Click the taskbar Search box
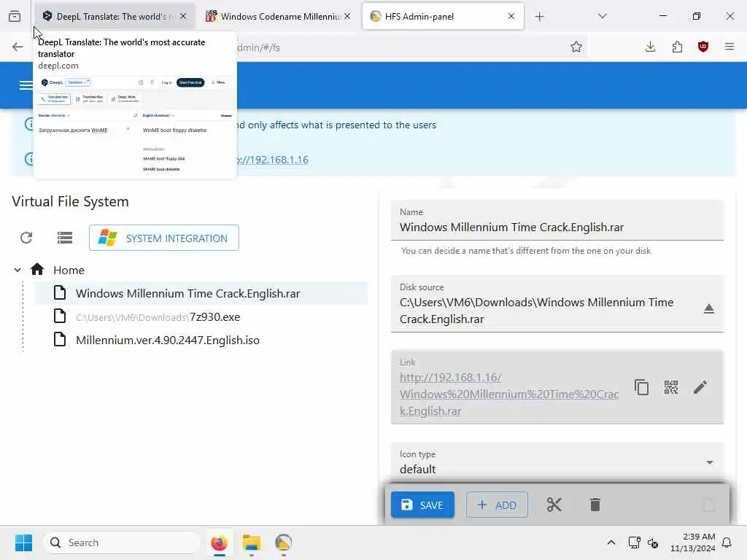Viewport: 747px width, 560px height. click(x=122, y=542)
